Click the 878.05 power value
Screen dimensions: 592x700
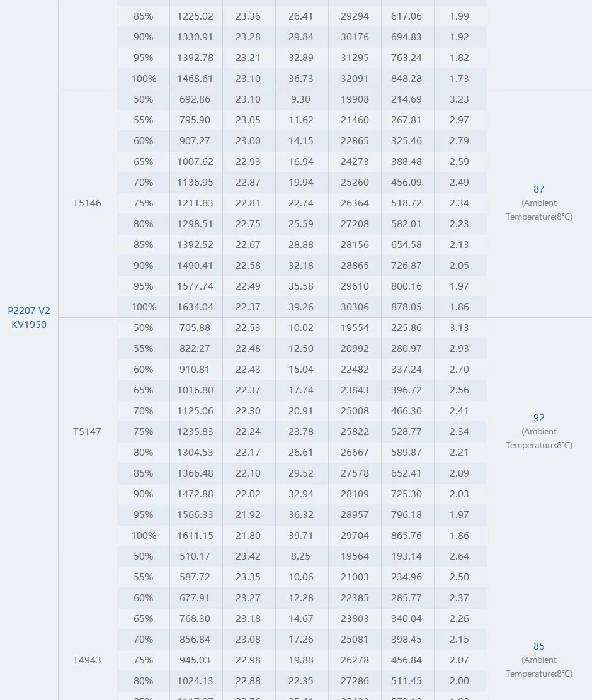click(x=406, y=307)
